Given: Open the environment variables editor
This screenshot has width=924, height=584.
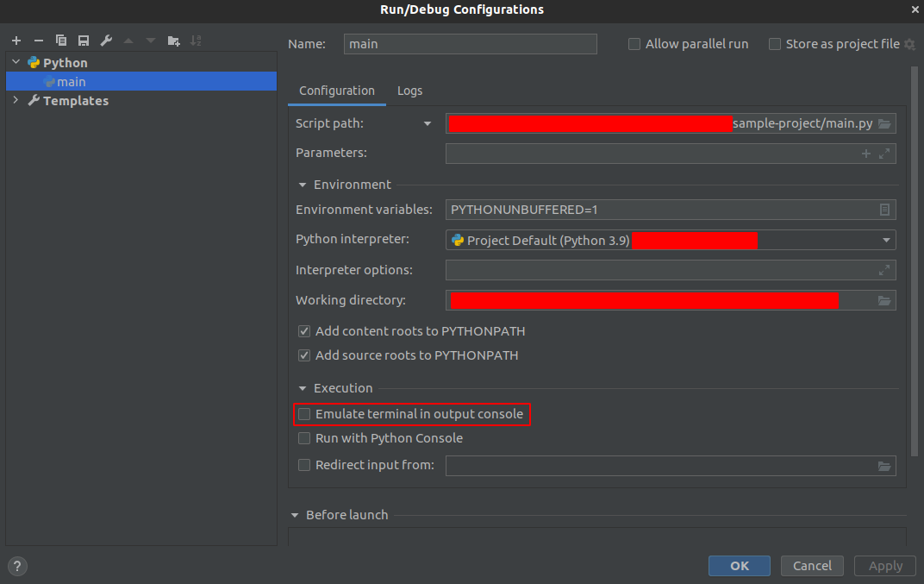Looking at the screenshot, I should (885, 210).
